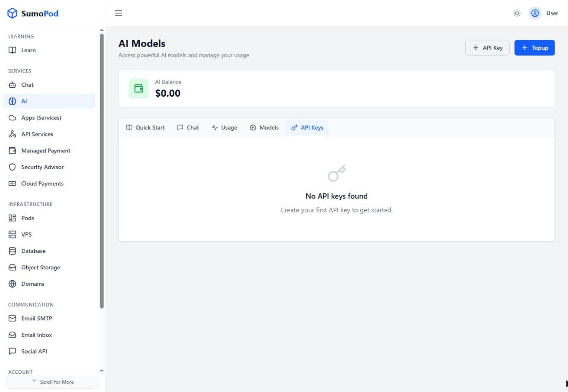Click the Object Storage drive icon
Viewport: 568px width, 392px height.
pyautogui.click(x=13, y=268)
